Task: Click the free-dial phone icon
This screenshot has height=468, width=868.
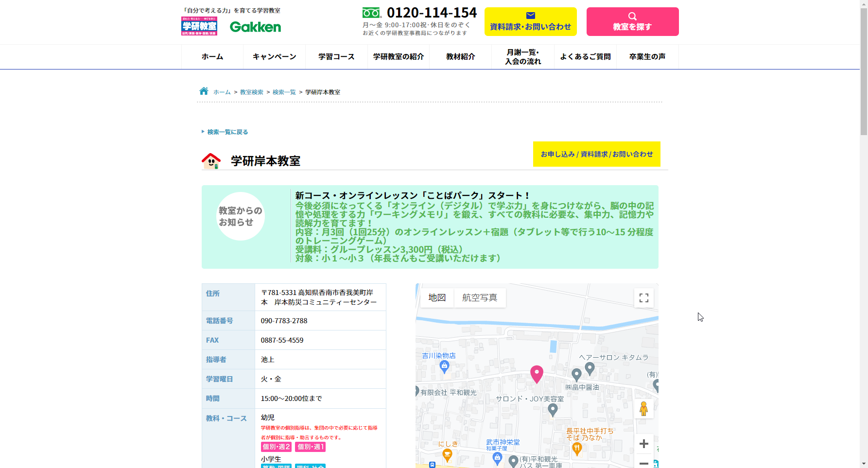Action: coord(372,13)
